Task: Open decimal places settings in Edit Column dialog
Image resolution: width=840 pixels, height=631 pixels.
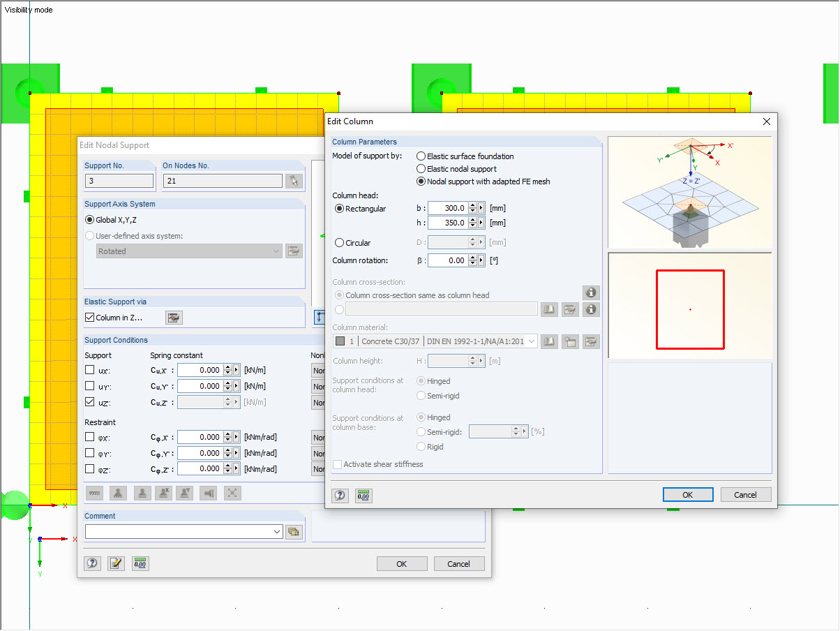Action: click(363, 495)
